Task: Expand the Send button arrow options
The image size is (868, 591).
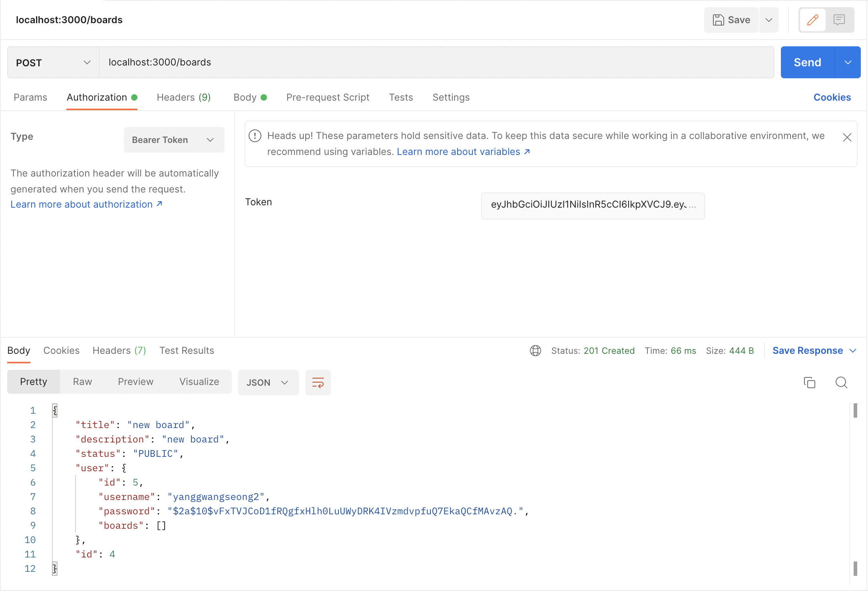Action: pyautogui.click(x=848, y=62)
